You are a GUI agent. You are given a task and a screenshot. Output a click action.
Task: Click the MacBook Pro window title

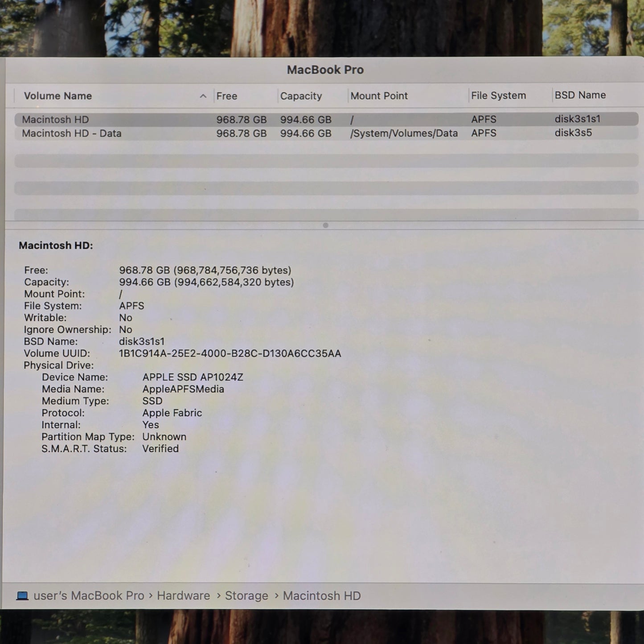point(325,70)
